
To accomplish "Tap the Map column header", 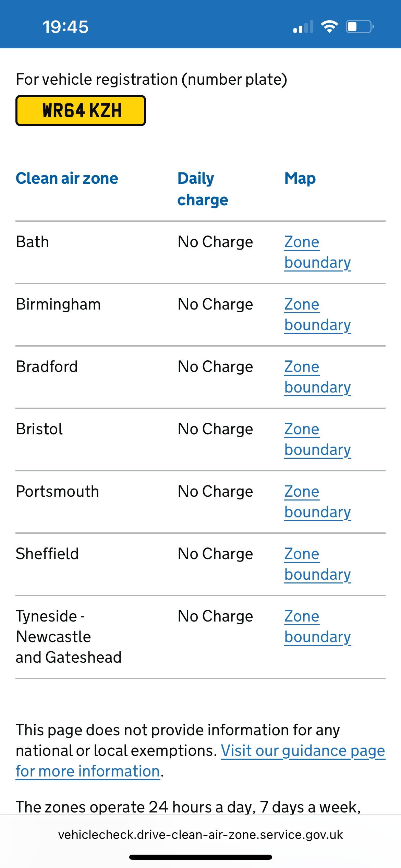I will 300,178.
